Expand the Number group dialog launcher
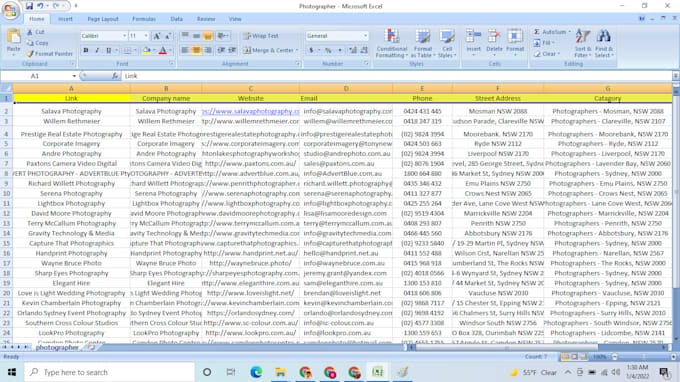The image size is (680, 382). (366, 64)
